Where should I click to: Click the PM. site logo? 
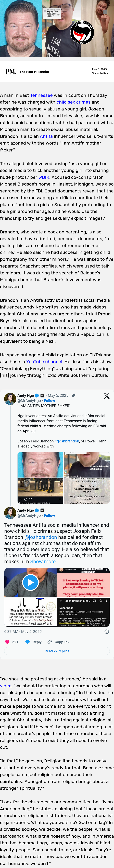point(11,72)
